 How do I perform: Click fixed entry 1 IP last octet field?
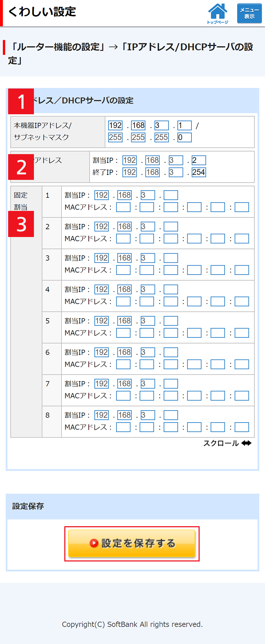[x=171, y=195]
